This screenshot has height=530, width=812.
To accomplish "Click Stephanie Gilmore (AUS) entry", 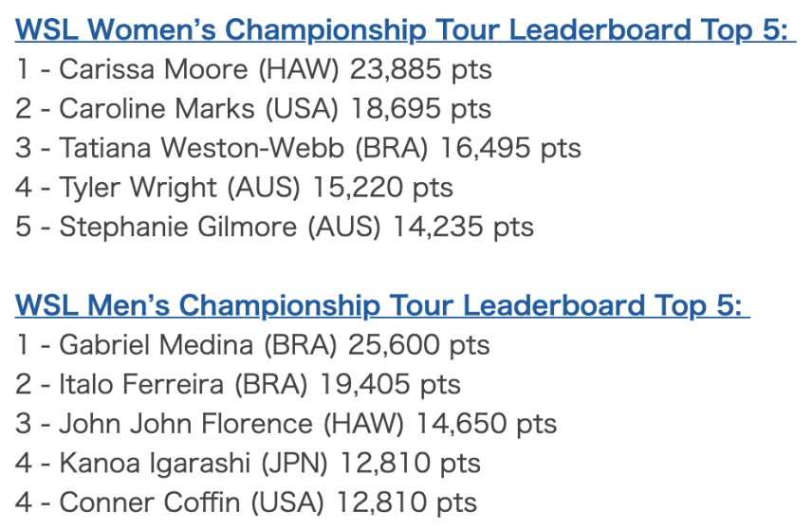I will click(274, 227).
